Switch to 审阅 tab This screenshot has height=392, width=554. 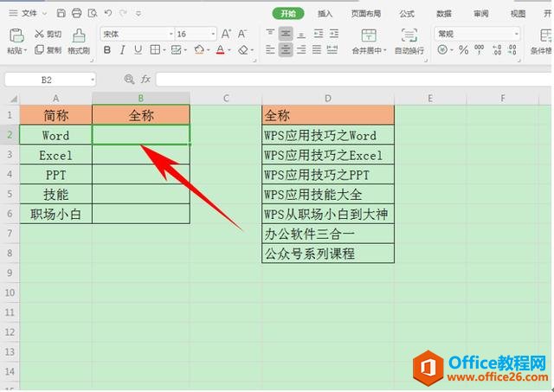[x=481, y=14]
